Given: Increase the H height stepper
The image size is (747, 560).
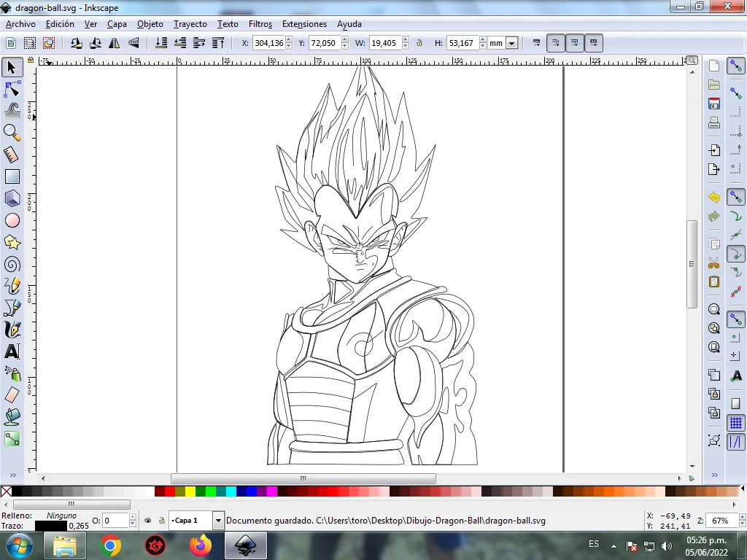Looking at the screenshot, I should point(483,40).
